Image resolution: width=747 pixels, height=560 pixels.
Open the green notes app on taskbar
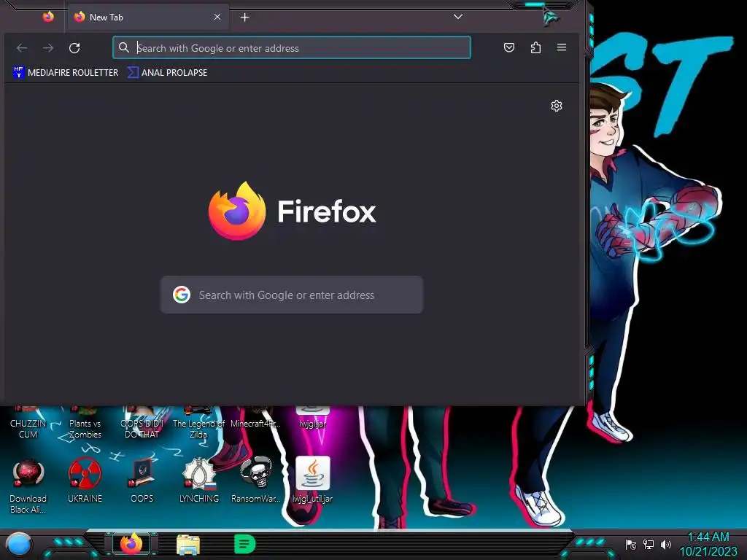245,544
